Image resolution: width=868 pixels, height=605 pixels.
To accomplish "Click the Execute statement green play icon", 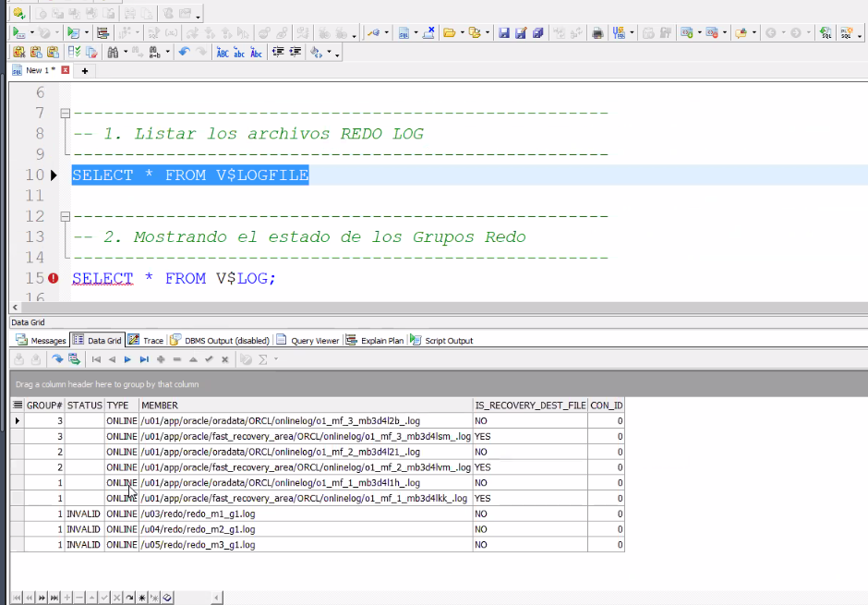I will pos(18,32).
